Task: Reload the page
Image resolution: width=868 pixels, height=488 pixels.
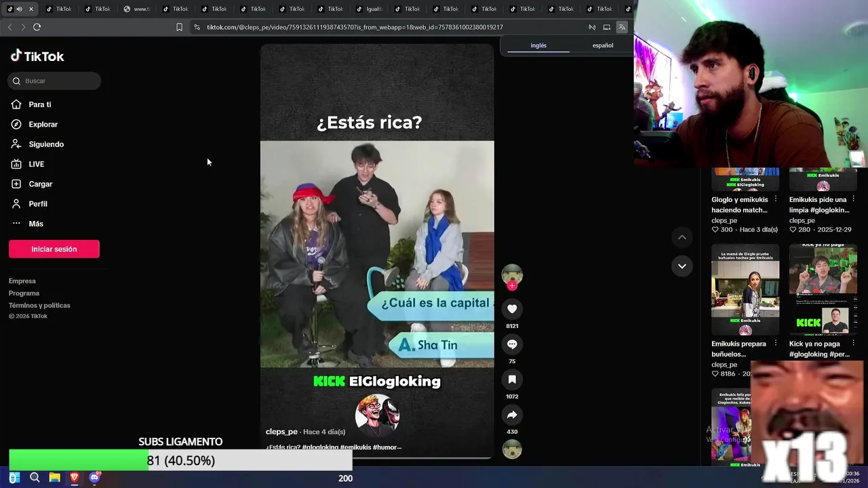Action: (37, 27)
